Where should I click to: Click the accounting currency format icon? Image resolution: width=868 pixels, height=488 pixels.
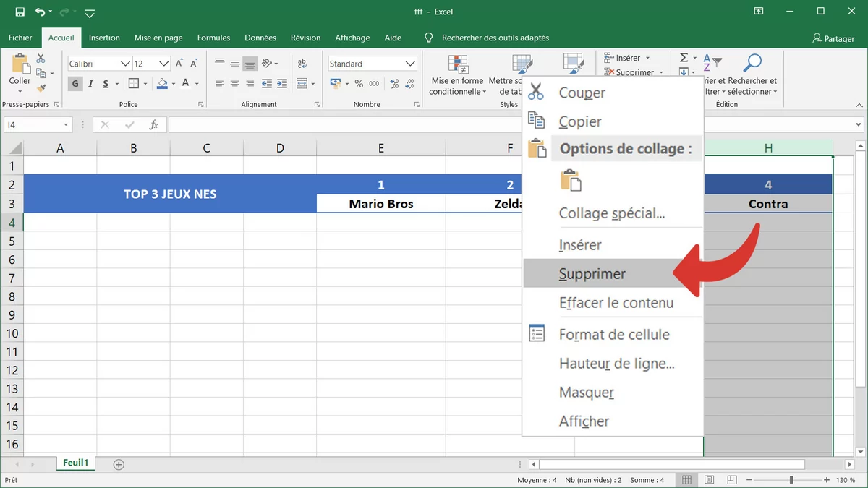pos(336,84)
